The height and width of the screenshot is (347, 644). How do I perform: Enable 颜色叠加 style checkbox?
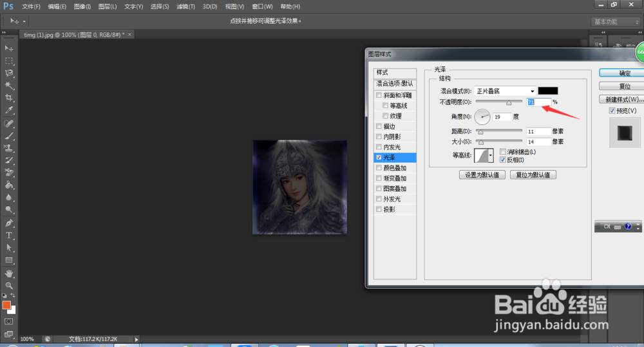379,167
